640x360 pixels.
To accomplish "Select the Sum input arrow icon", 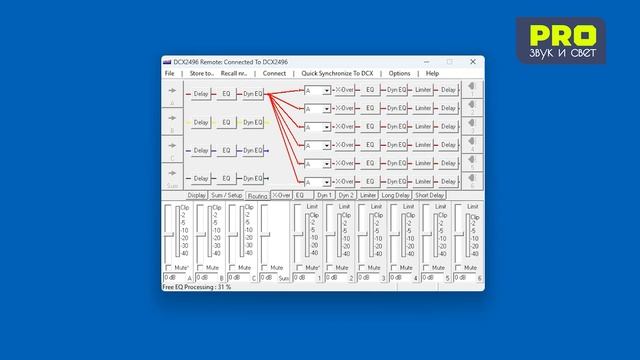I will tap(172, 173).
